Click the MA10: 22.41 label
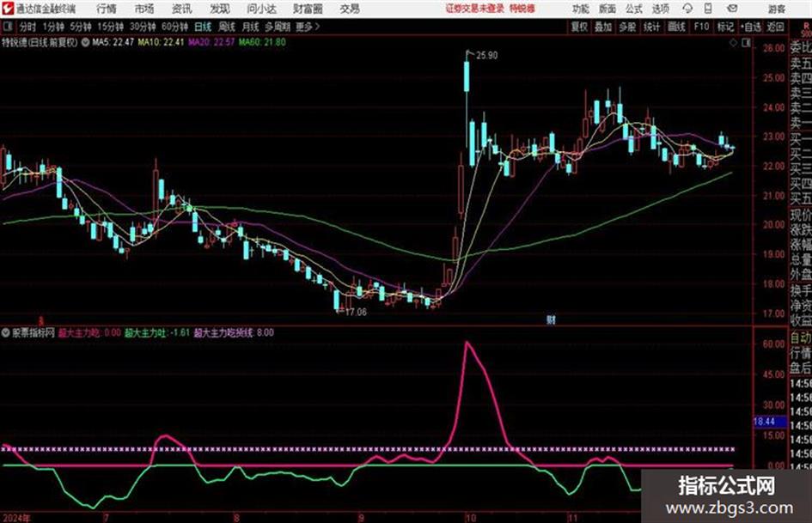812x523 pixels. pos(161,42)
